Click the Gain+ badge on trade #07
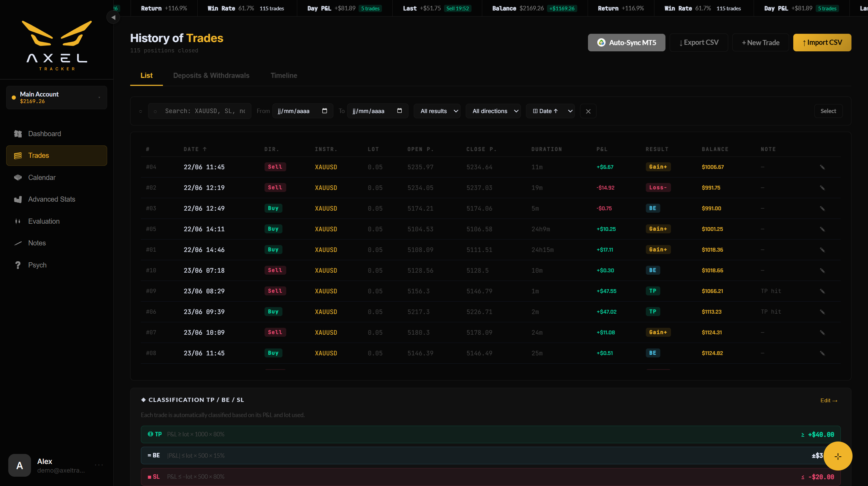Screen dimensions: 868x486 658,332
